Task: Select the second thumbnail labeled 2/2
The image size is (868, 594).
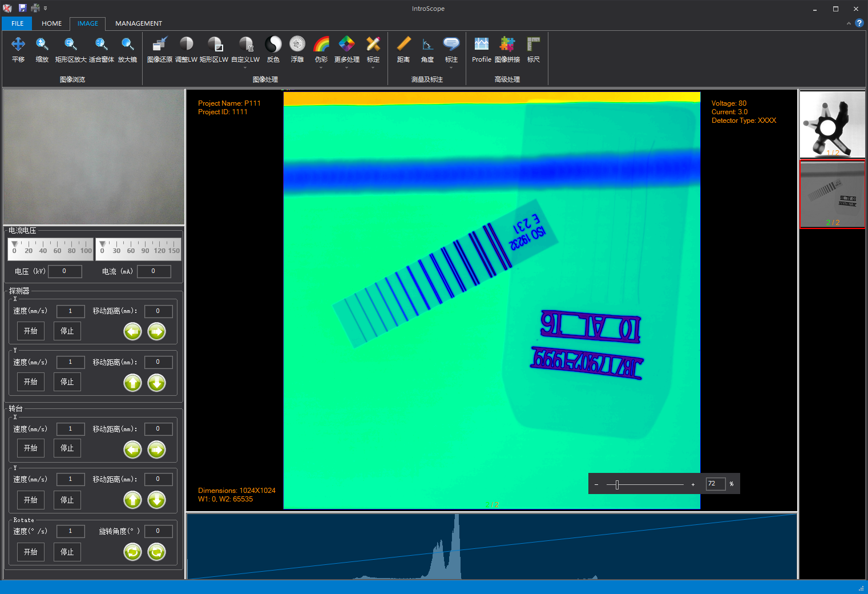Action: [x=833, y=195]
